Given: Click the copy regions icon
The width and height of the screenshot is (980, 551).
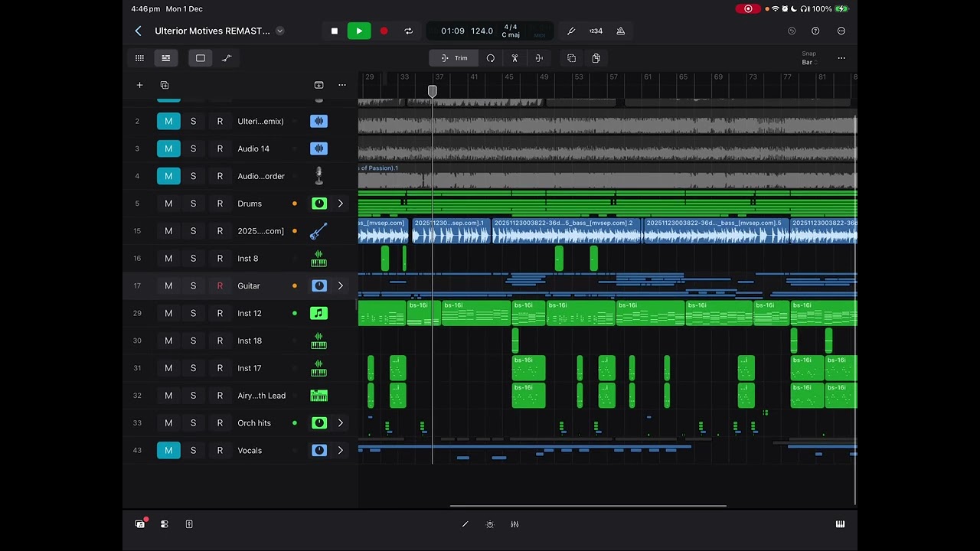Looking at the screenshot, I should (x=571, y=58).
